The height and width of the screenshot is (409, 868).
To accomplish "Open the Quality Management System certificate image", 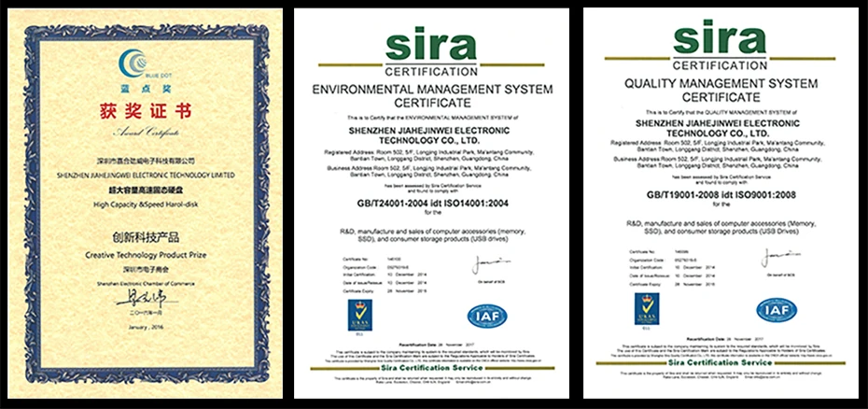I will (x=721, y=203).
